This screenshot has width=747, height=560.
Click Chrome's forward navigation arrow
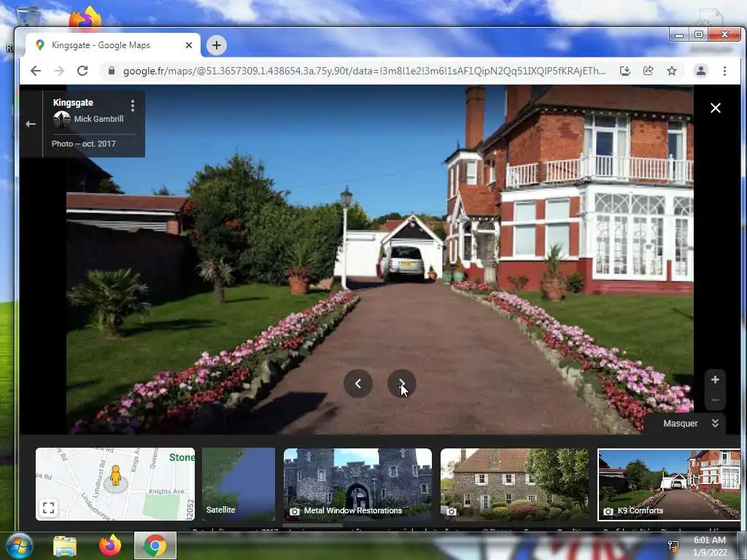click(x=59, y=71)
